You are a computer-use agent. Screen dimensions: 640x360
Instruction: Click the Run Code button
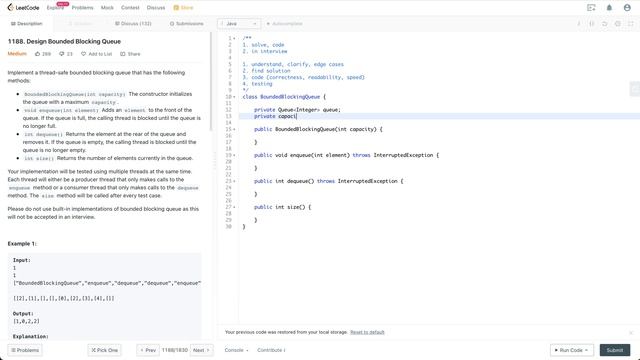571,350
